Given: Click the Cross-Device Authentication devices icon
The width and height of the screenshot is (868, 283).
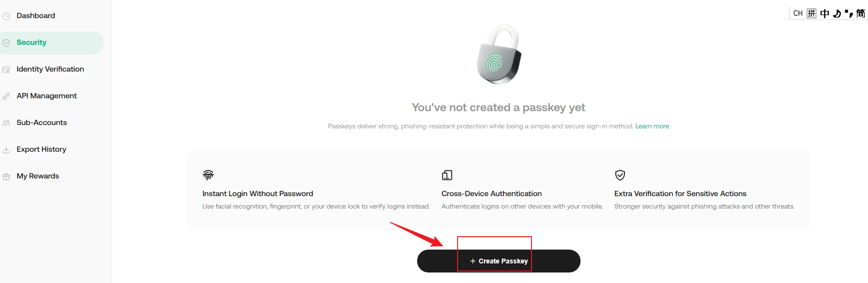Looking at the screenshot, I should click(447, 175).
